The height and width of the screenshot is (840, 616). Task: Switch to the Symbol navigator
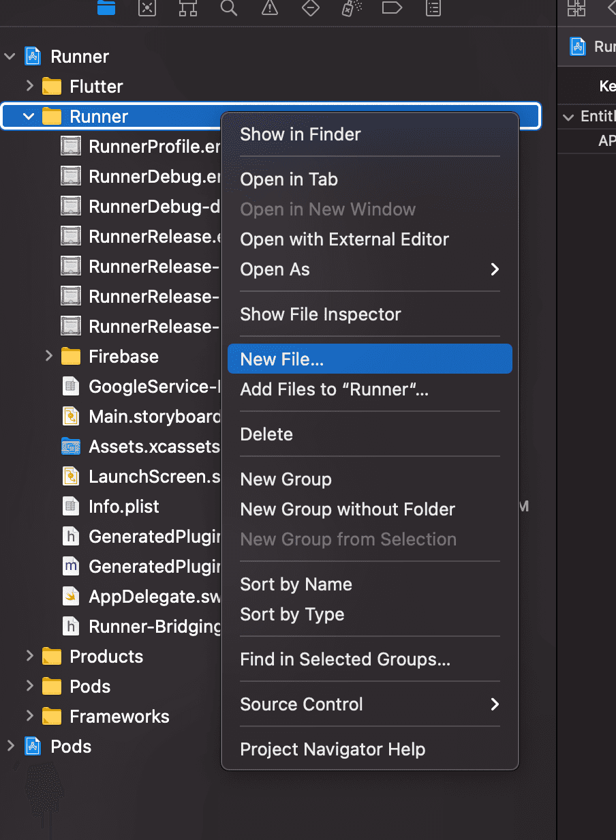[x=187, y=7]
